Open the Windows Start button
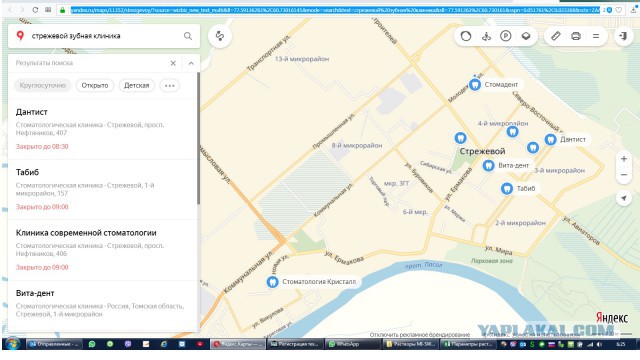This screenshot has height=360, width=640. [x=12, y=344]
